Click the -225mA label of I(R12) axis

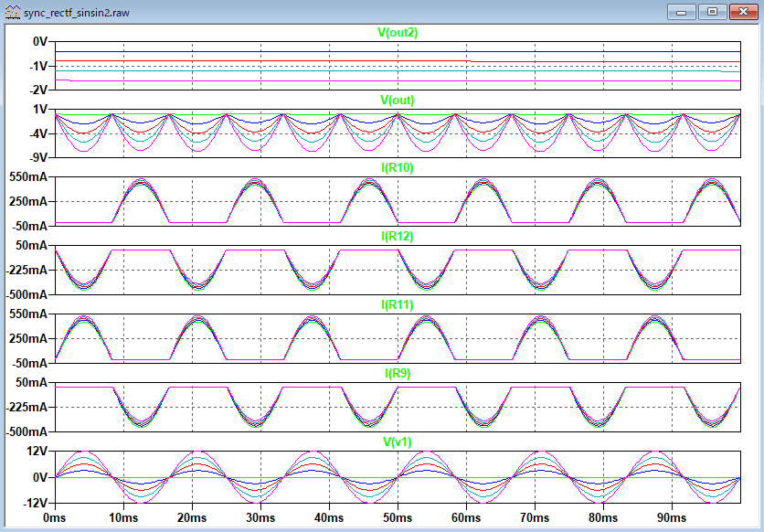coord(27,271)
